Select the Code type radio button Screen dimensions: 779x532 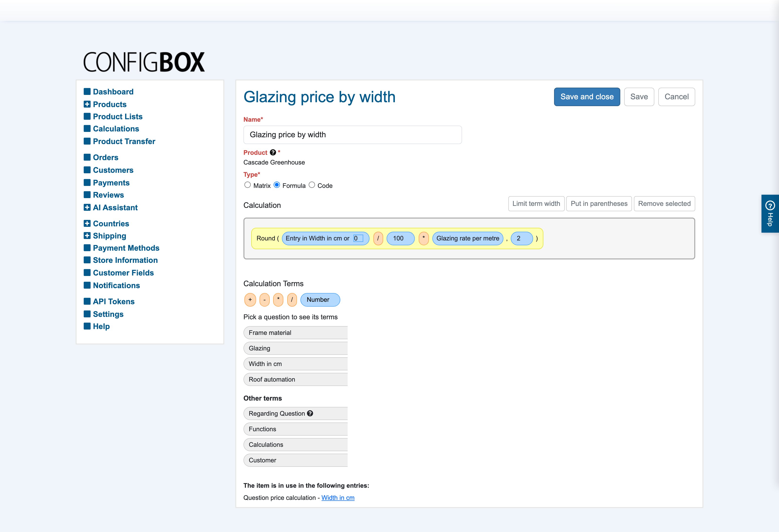312,185
